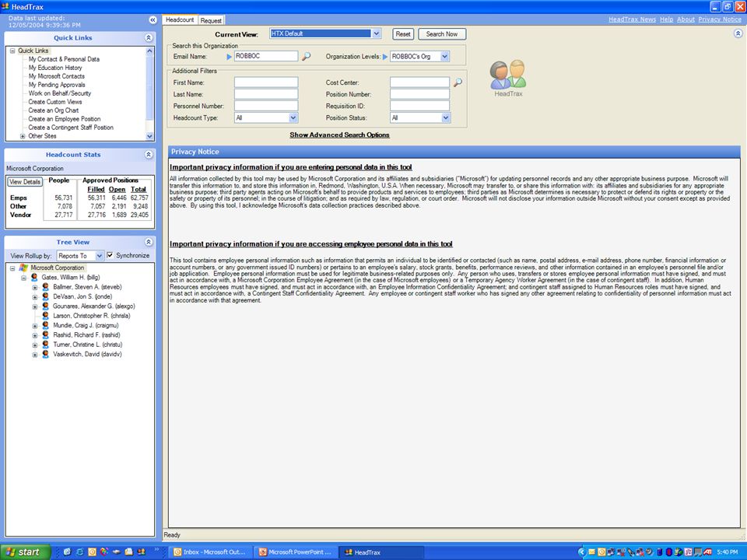
Task: Click the Search Now button
Action: click(442, 33)
